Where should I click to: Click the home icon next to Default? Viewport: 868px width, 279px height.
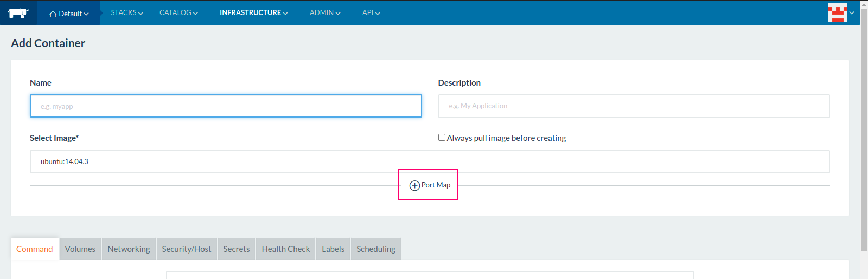tap(53, 14)
